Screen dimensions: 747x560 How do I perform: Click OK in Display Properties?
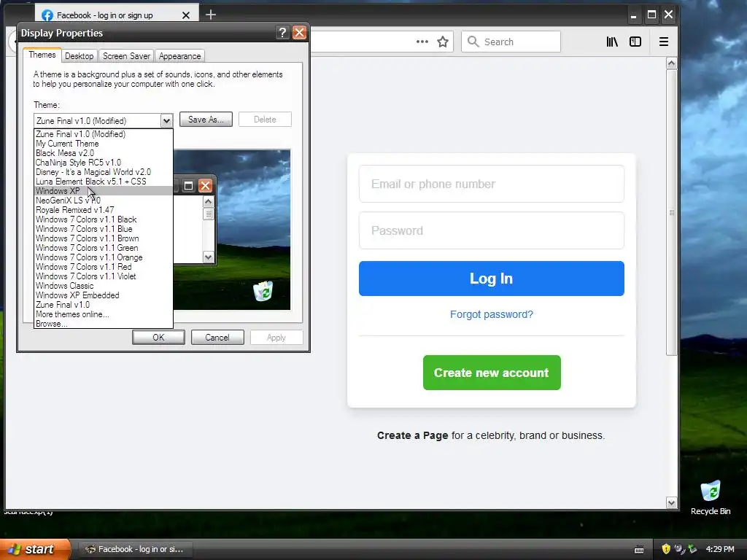point(158,338)
